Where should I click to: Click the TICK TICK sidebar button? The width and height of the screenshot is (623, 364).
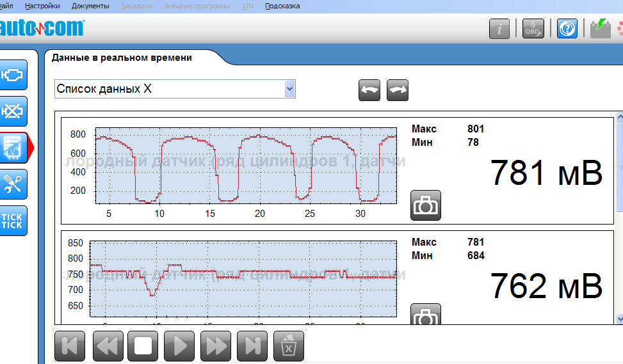pyautogui.click(x=12, y=221)
